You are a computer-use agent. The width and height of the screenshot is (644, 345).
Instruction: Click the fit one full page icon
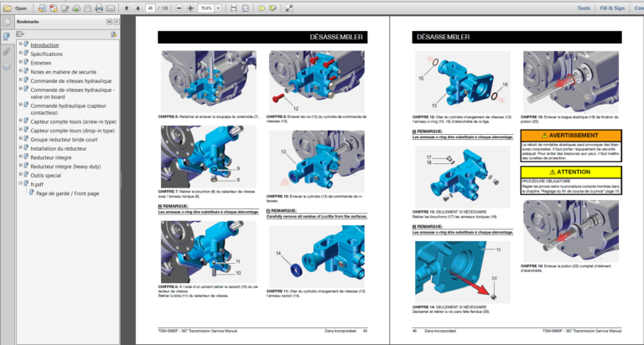coord(245,8)
